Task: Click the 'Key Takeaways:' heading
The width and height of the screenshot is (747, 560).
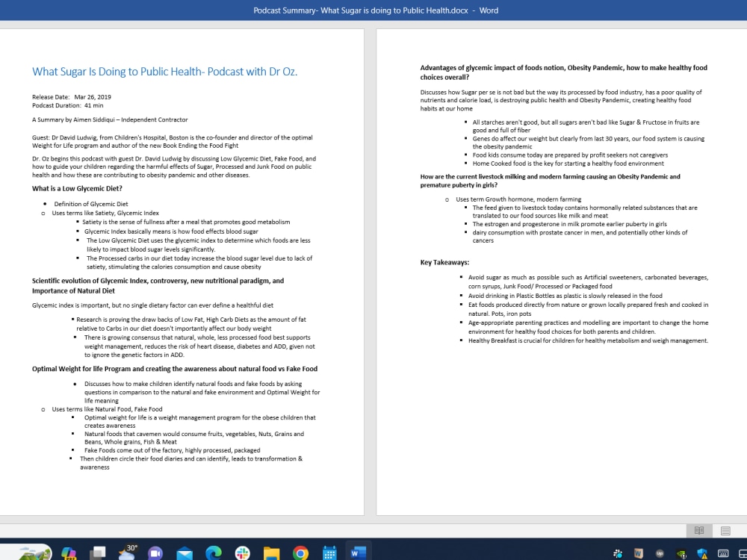Action: coord(444,262)
